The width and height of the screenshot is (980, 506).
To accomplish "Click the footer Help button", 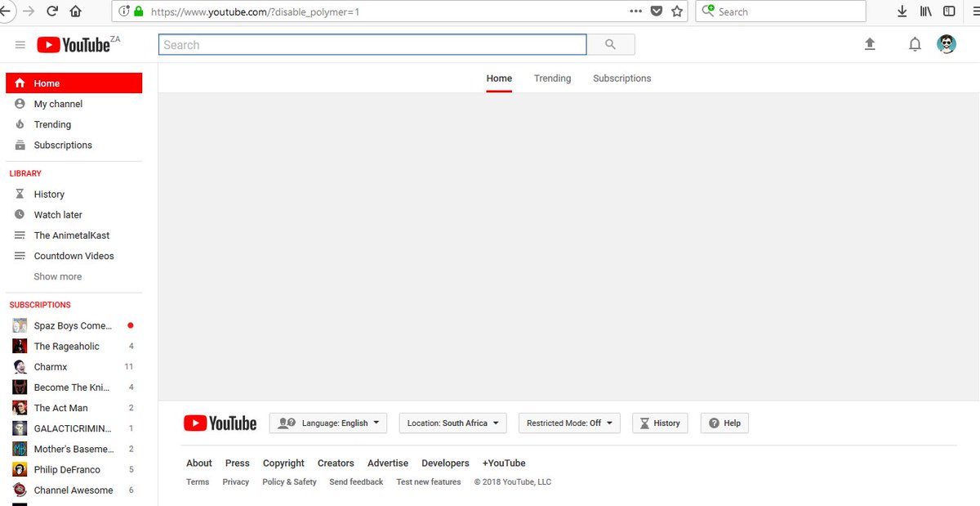I will (x=724, y=423).
